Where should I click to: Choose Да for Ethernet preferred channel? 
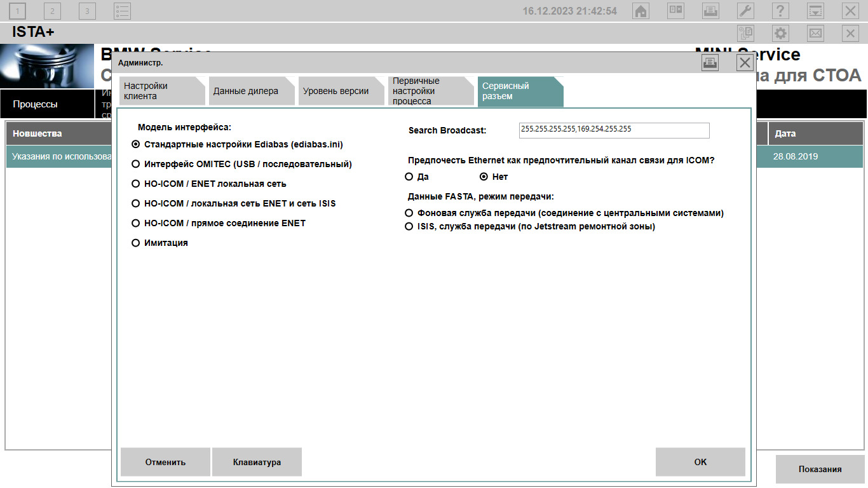coord(409,177)
